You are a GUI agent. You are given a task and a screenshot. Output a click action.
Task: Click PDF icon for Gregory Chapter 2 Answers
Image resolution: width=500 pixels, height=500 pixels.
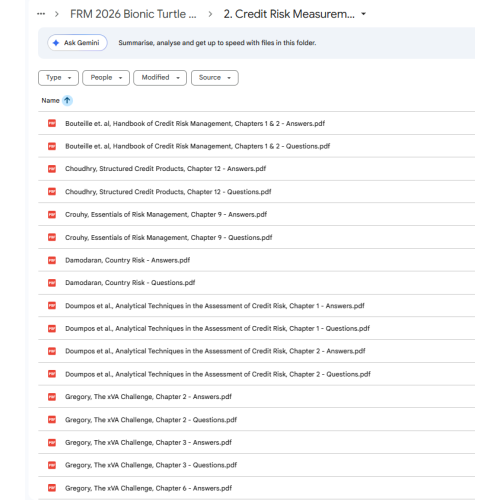[52, 397]
